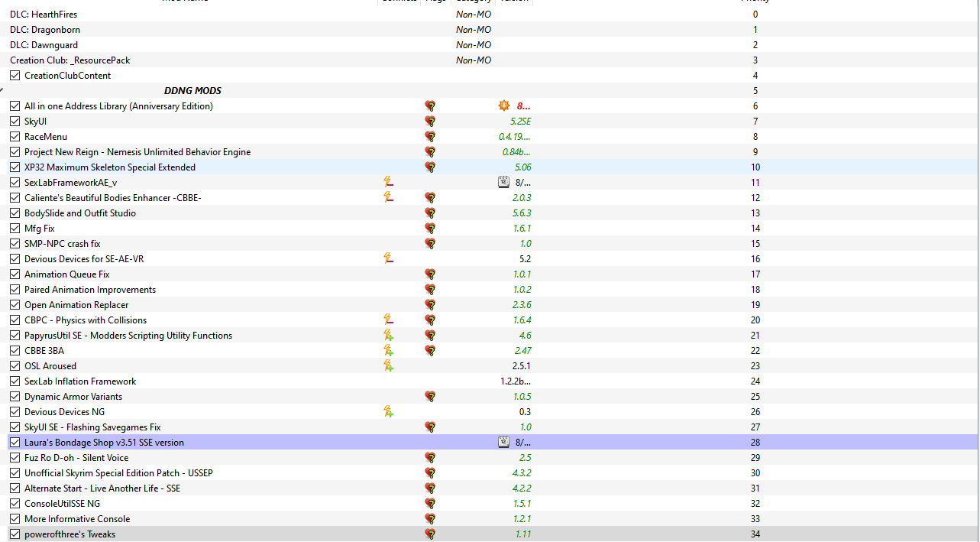The height and width of the screenshot is (542, 980).
Task: Uncheck the powerofthree's Tweaks mod
Action: tap(15, 534)
